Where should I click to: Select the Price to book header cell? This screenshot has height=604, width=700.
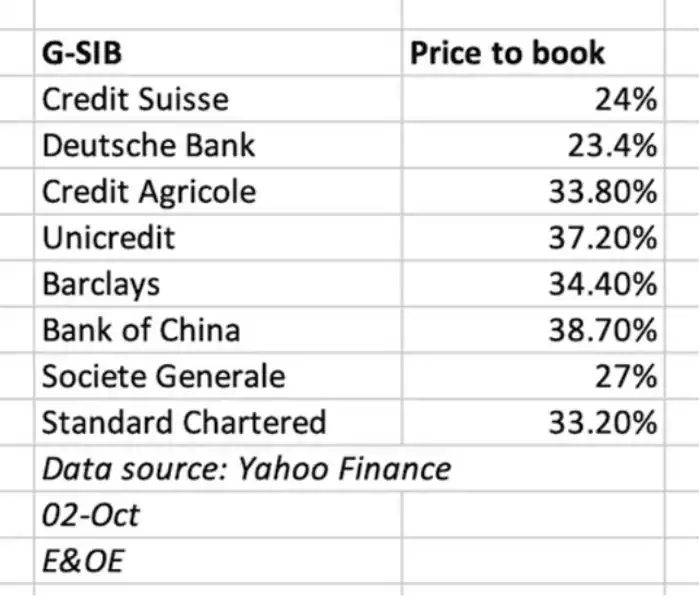pos(533,53)
